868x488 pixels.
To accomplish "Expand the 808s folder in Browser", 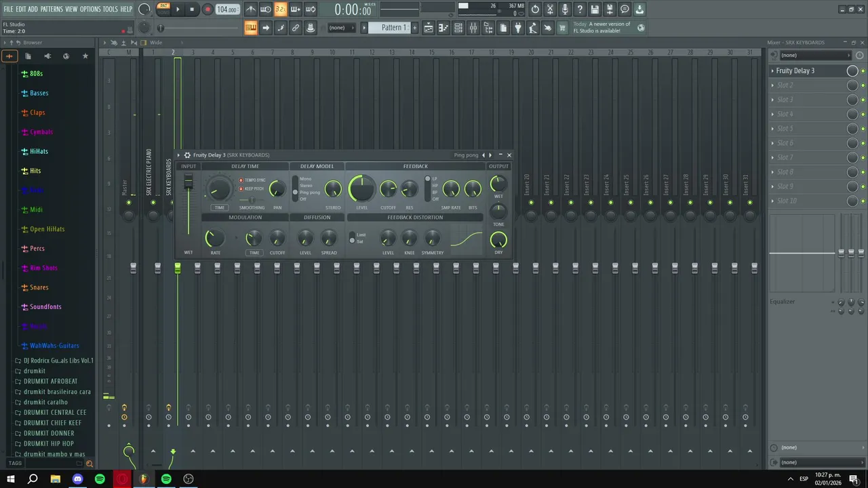I will tap(32, 73).
